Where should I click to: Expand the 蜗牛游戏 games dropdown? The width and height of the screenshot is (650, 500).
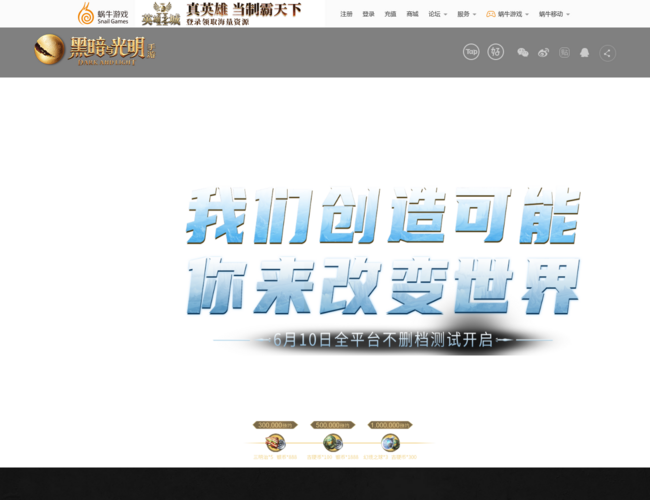click(x=513, y=14)
